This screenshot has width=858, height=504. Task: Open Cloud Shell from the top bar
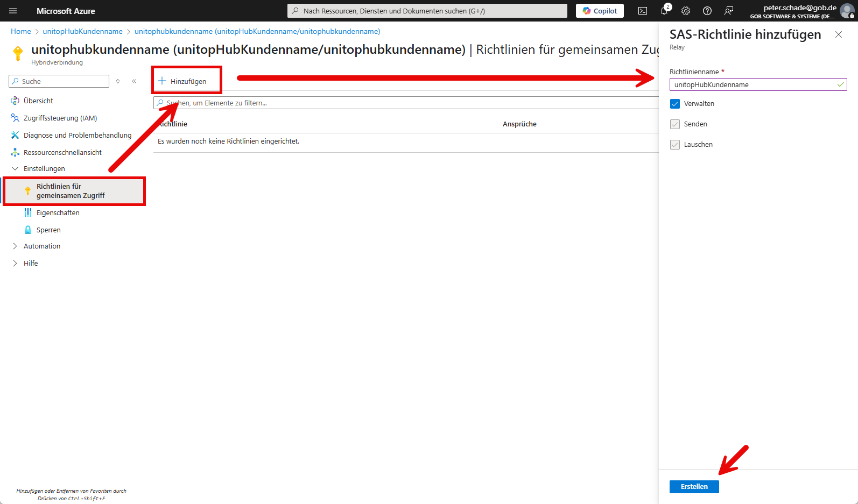coord(643,11)
